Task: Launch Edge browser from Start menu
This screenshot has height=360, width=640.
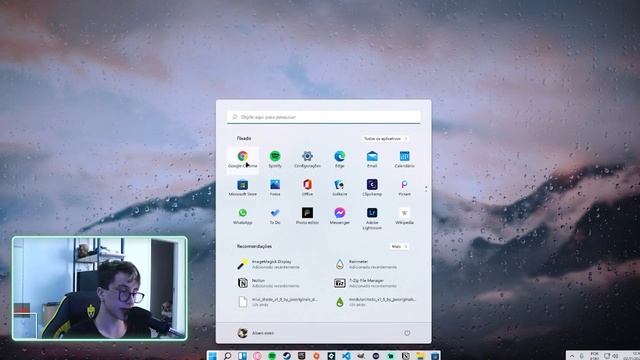Action: 340,160
